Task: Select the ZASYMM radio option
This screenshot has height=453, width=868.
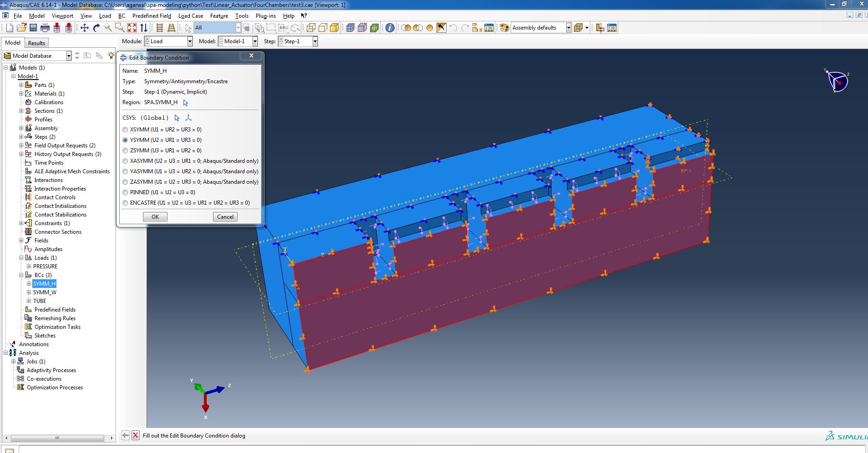Action: point(125,182)
